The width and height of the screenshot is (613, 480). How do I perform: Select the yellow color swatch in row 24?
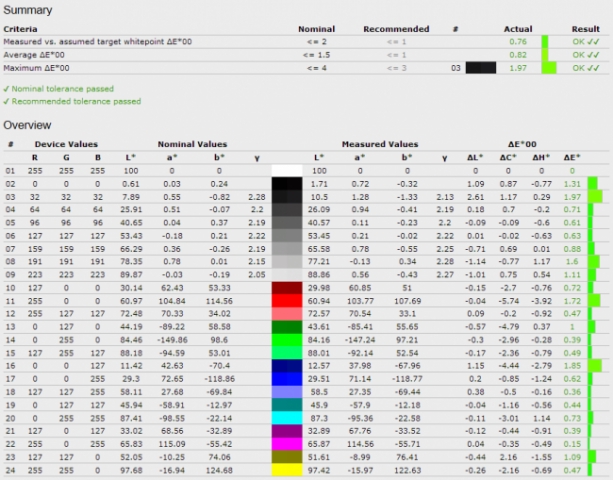point(289,469)
